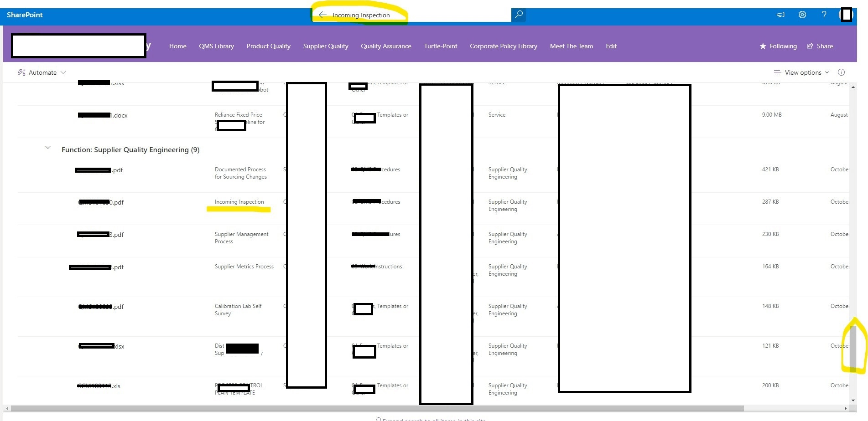This screenshot has width=868, height=421.
Task: Expand the Automate dropdown chevron
Action: click(63, 72)
